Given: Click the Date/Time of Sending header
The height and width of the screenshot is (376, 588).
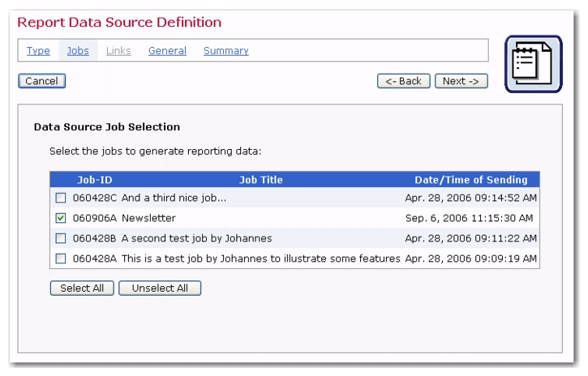Looking at the screenshot, I should click(471, 180).
